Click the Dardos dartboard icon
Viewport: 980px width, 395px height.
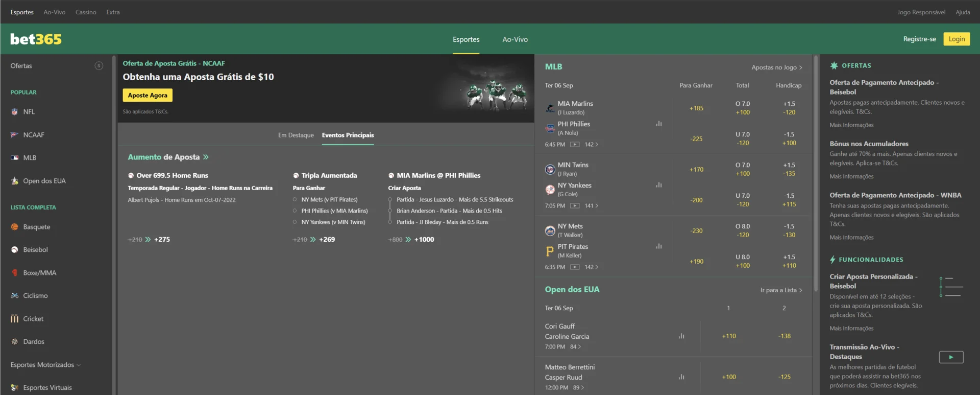click(14, 342)
